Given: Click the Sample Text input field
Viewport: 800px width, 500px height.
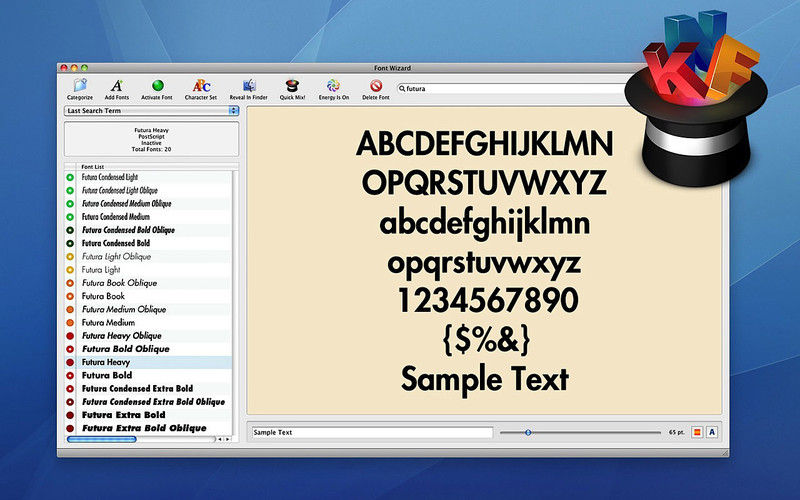Looking at the screenshot, I should (372, 433).
